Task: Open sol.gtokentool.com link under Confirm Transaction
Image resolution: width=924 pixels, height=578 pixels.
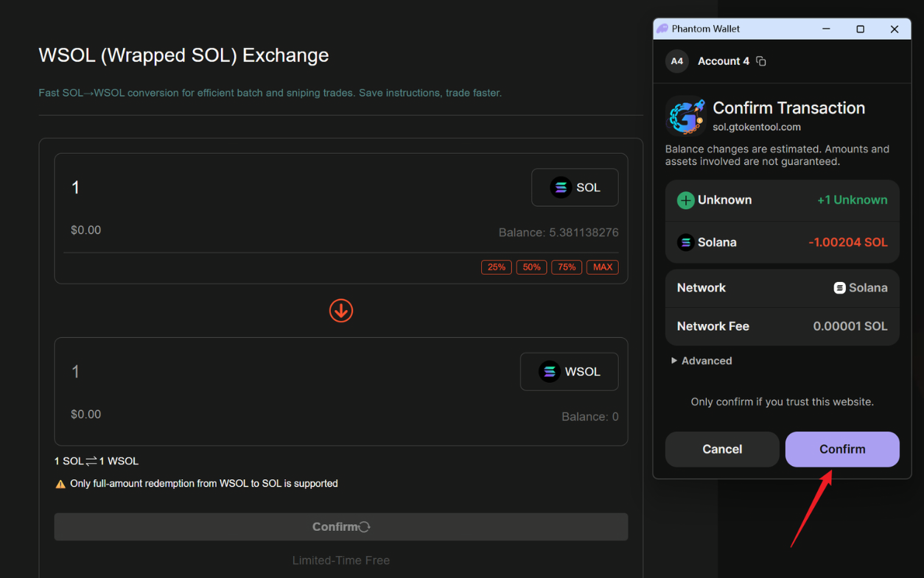Action: (x=756, y=127)
